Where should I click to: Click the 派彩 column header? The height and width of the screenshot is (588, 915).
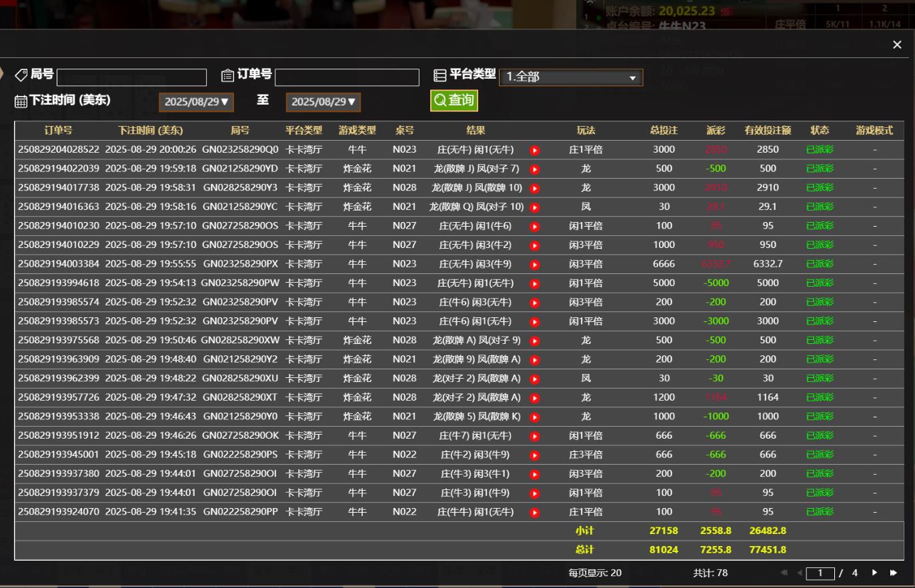pyautogui.click(x=716, y=131)
